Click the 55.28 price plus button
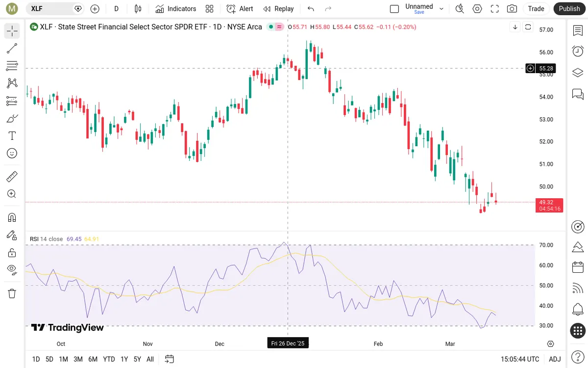 pos(530,68)
